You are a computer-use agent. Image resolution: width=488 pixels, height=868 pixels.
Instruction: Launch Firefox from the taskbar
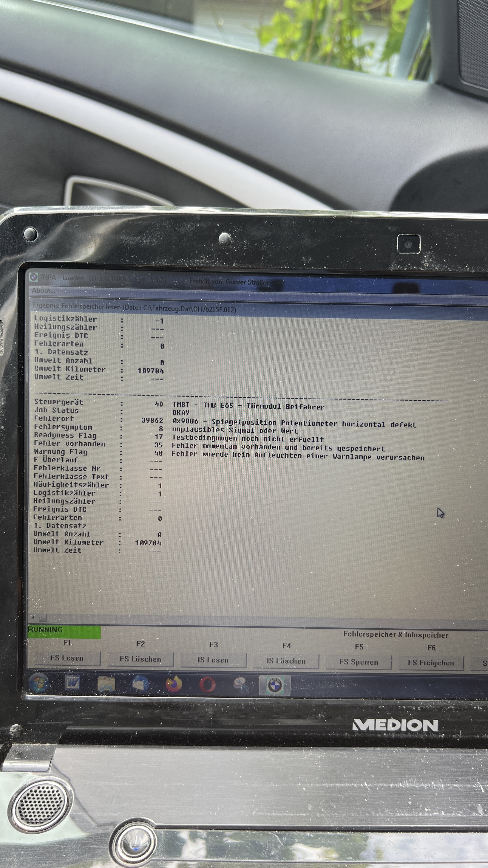(x=174, y=684)
